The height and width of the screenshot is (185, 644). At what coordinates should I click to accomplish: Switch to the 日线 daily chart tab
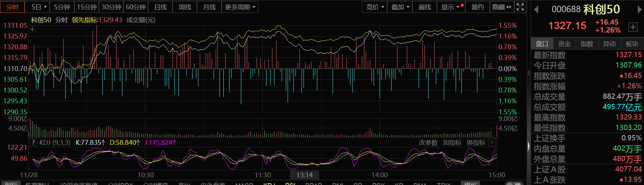(160, 7)
